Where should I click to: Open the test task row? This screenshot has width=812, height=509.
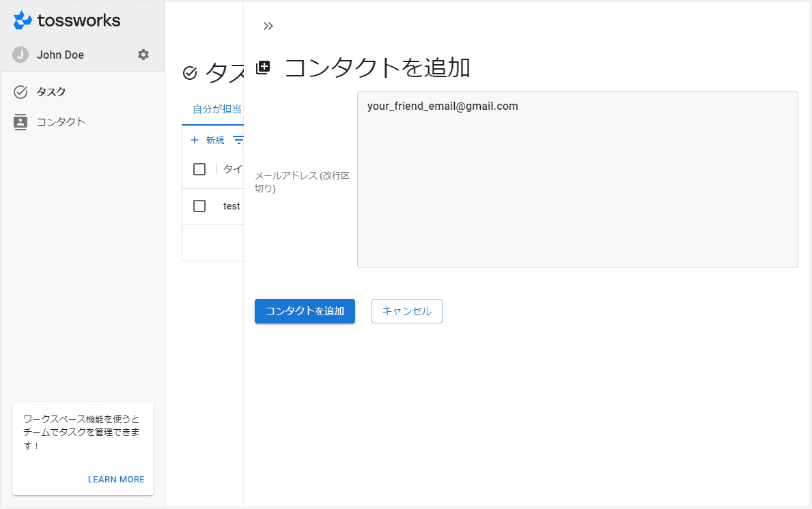(231, 206)
